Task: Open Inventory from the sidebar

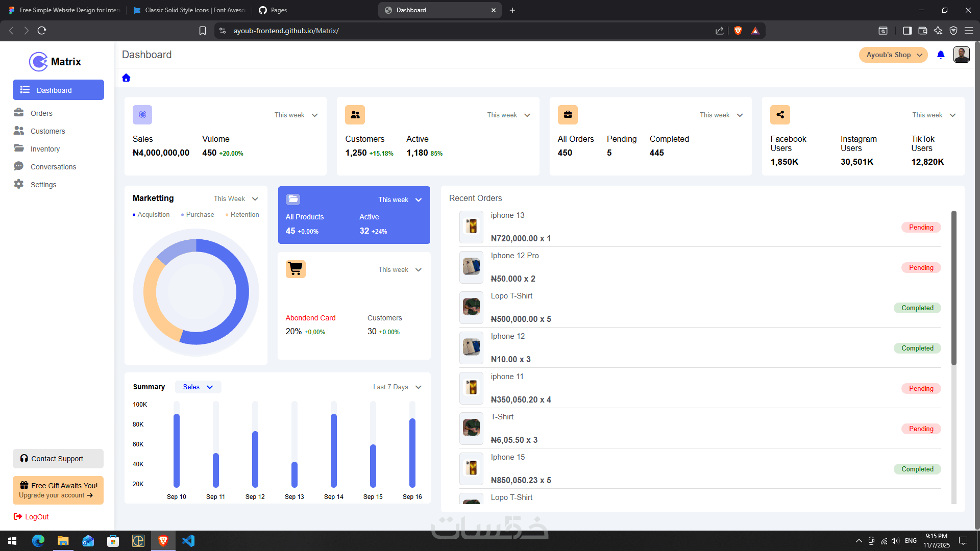Action: click(45, 149)
